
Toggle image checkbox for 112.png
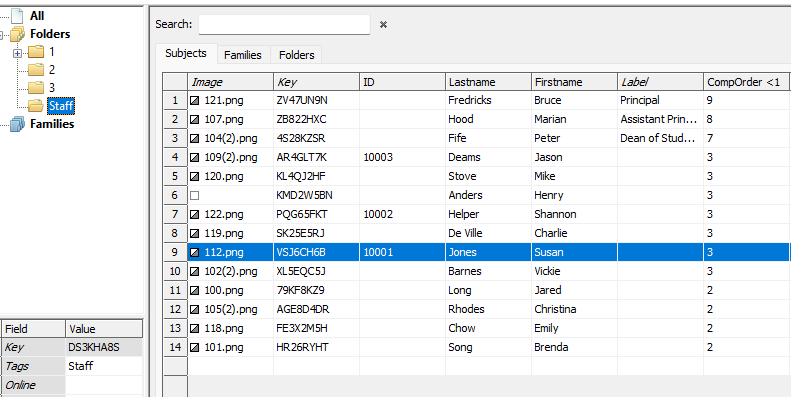[194, 252]
